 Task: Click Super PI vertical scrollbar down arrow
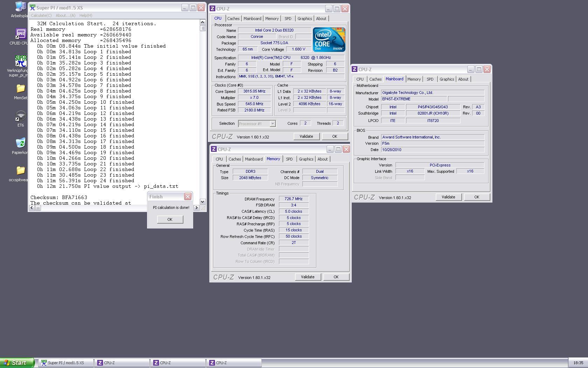click(202, 202)
